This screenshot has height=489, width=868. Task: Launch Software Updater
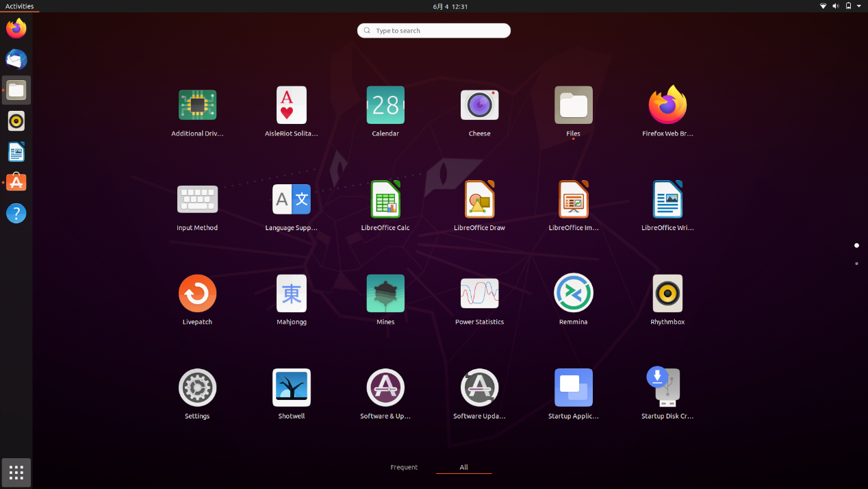(479, 388)
